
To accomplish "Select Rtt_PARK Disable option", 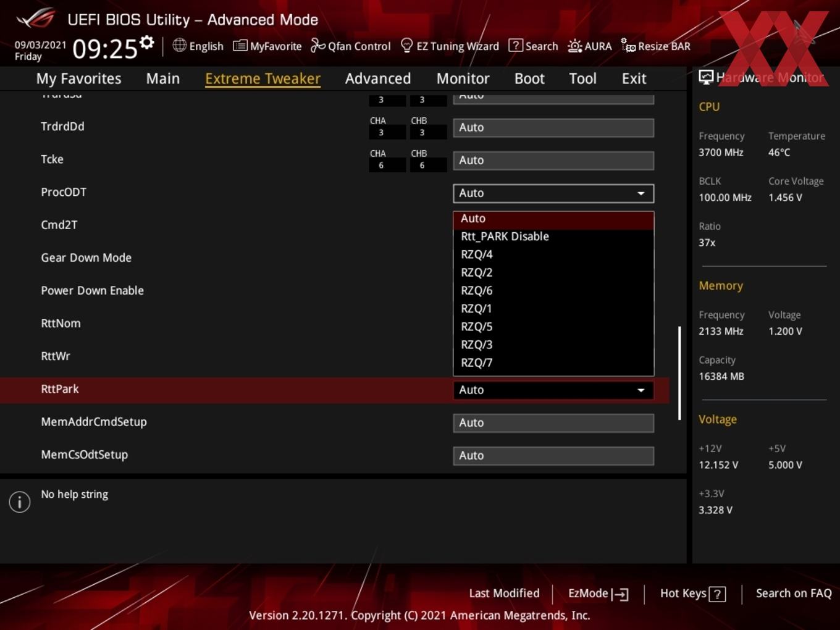I will [553, 237].
